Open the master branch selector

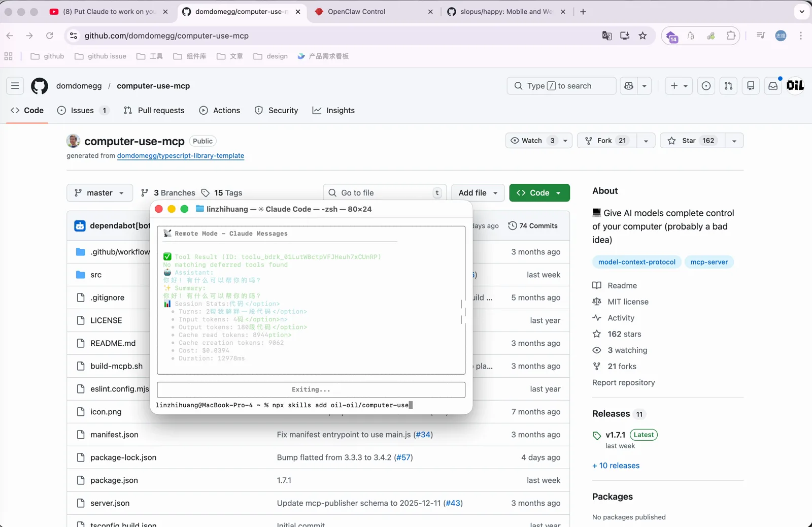[99, 193]
